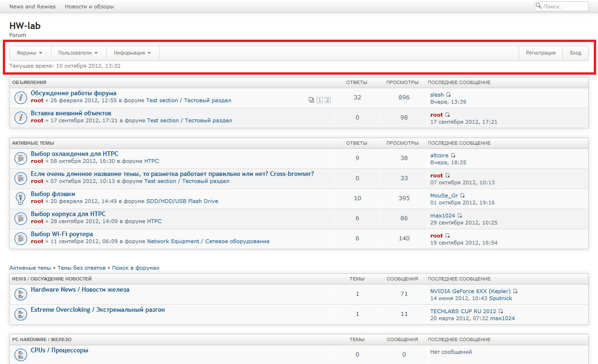Click last post icon beside MouSe_Gr

click(463, 196)
